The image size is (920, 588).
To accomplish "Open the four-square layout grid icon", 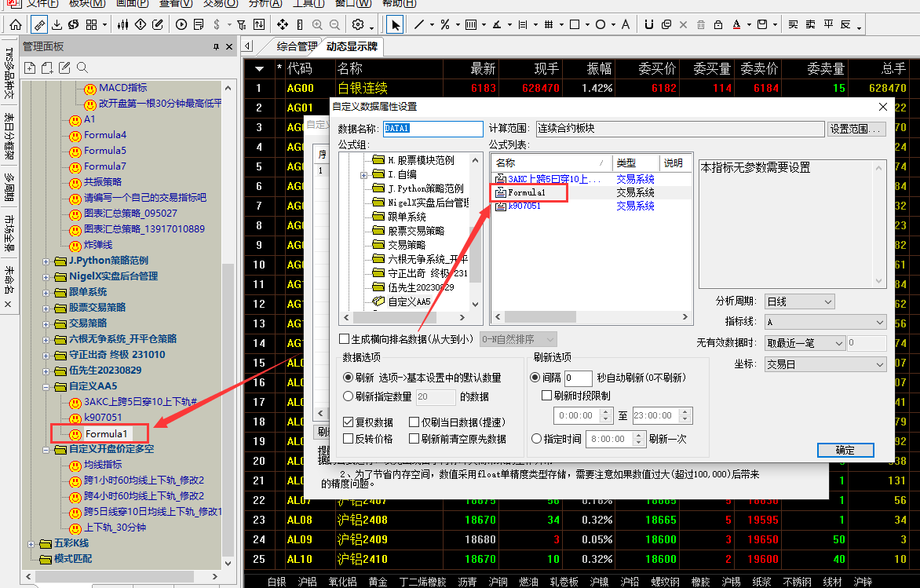I will click(92, 24).
